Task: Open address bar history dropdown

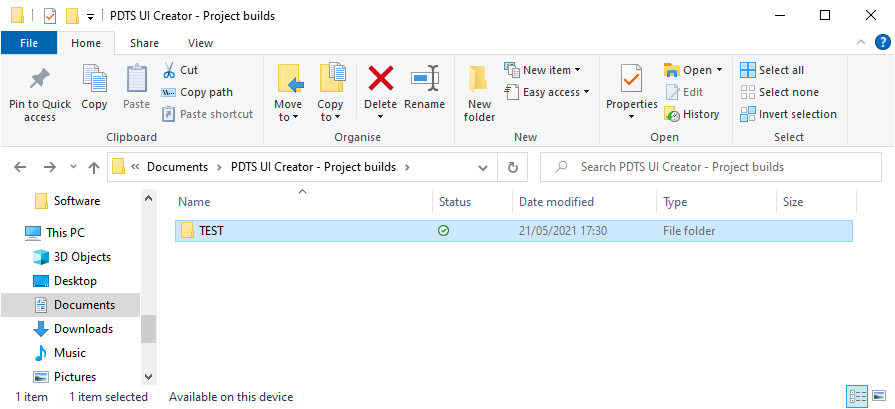Action: [483, 168]
